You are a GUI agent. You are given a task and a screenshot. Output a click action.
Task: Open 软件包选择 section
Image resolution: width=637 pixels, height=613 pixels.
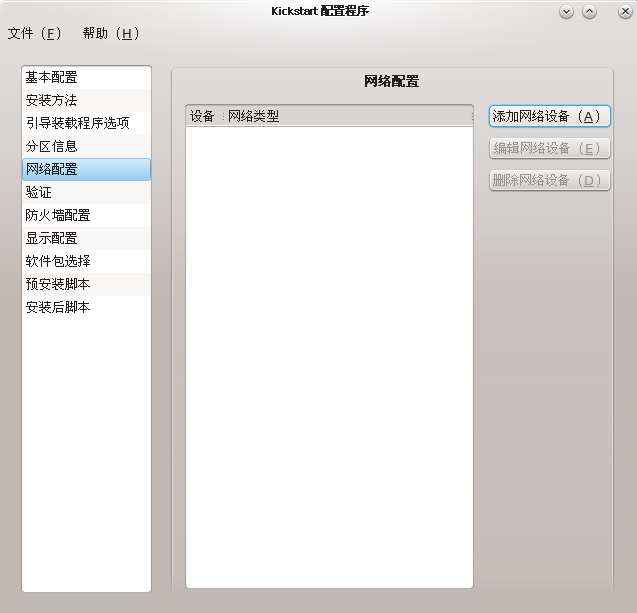[86, 261]
